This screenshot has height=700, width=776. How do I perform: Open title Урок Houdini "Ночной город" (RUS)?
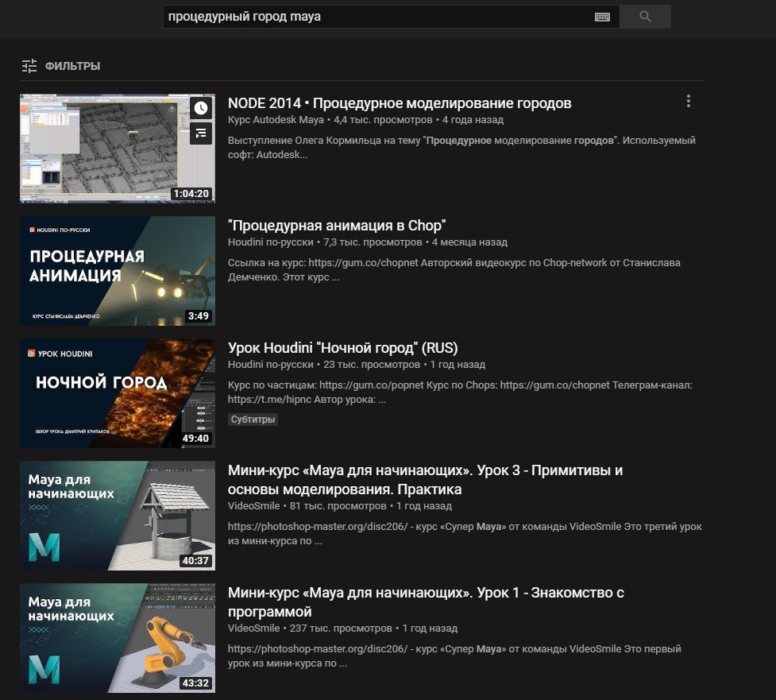(342, 347)
